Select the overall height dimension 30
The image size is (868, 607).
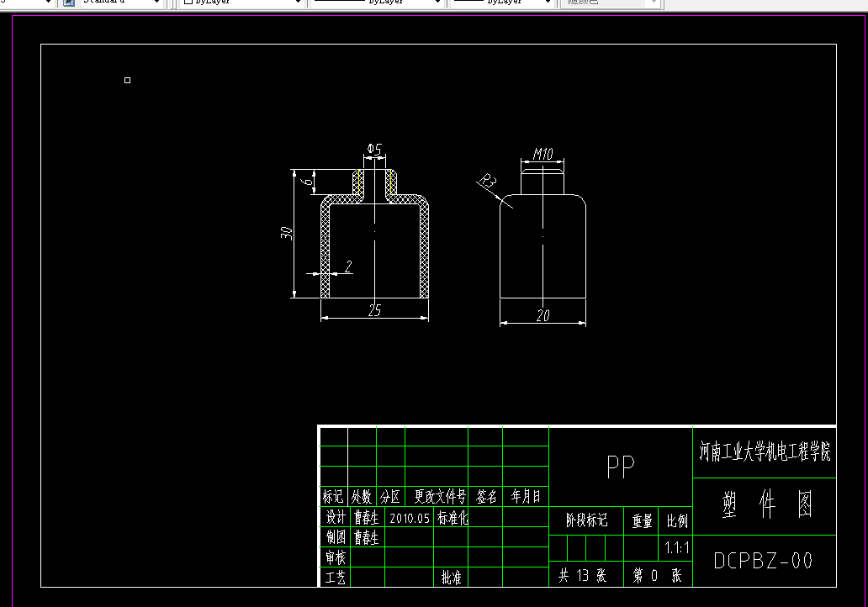point(286,233)
